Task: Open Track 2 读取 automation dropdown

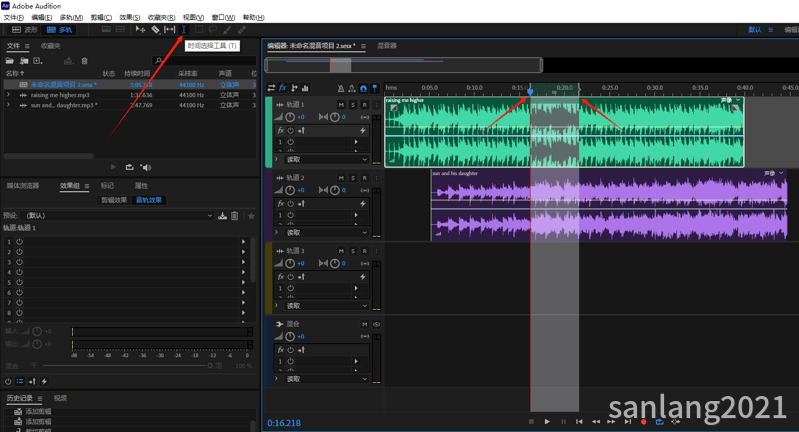Action: pyautogui.click(x=327, y=233)
